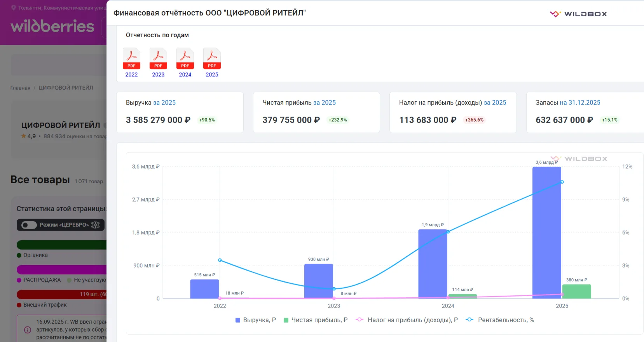
Task: Click the snowflake icon next to ЦЕРЕБРО mode
Action: (96, 225)
